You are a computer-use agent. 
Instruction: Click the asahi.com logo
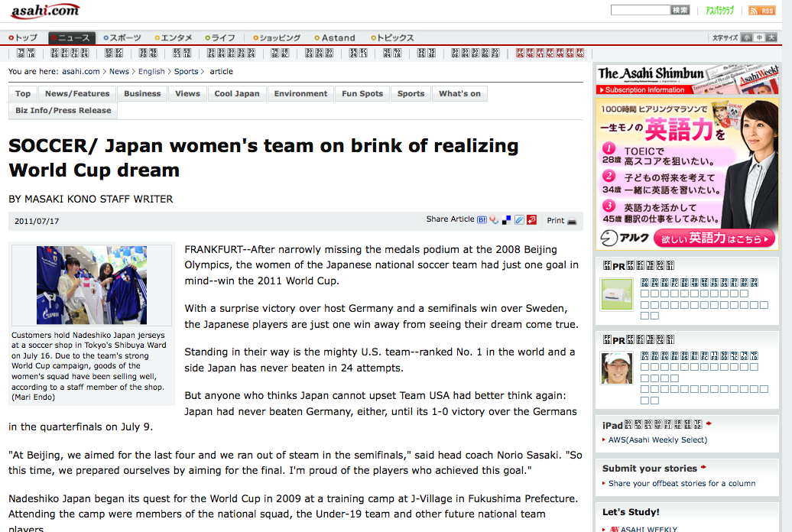pos(45,11)
